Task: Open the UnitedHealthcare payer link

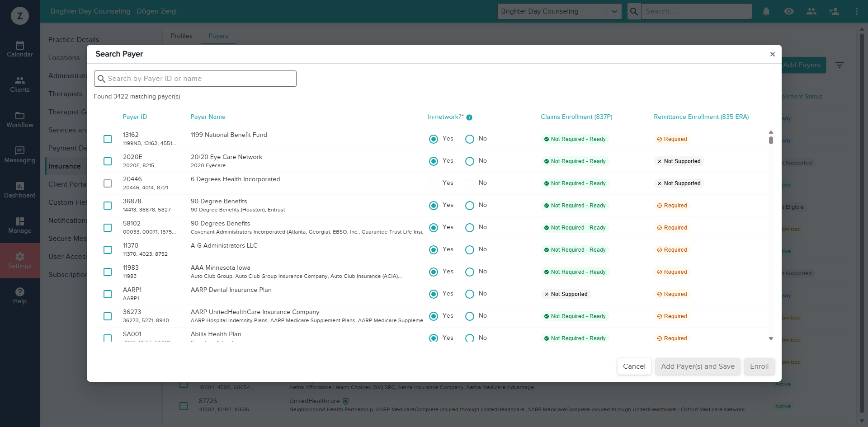Action: tap(315, 401)
